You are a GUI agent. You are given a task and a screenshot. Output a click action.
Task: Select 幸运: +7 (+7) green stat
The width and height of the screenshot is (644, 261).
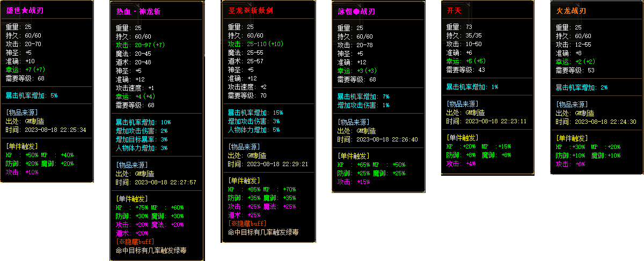click(x=28, y=70)
